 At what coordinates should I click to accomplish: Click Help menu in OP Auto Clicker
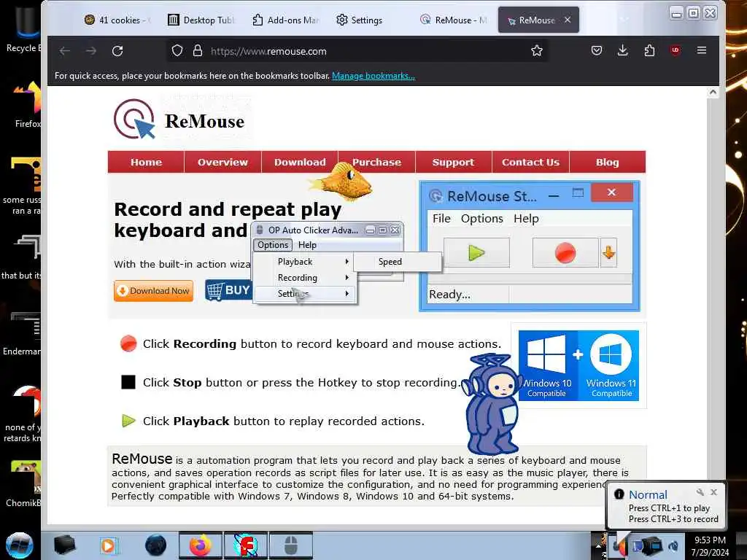click(x=307, y=245)
